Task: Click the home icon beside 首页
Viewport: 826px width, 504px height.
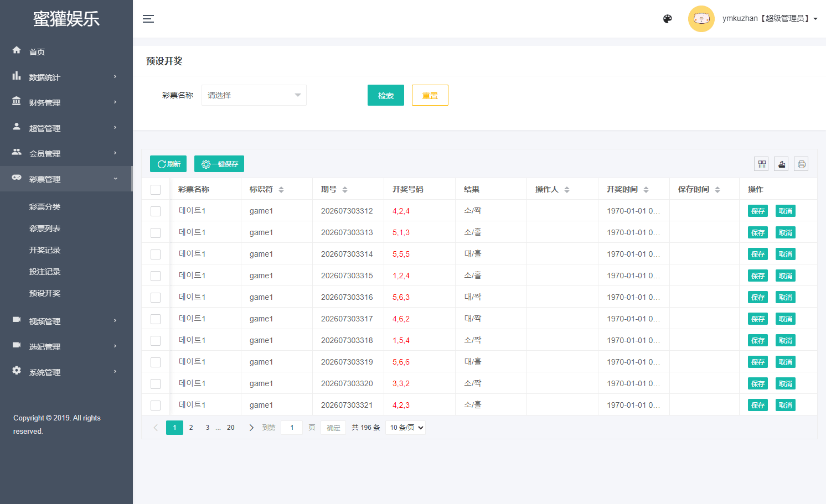Action: pos(17,50)
